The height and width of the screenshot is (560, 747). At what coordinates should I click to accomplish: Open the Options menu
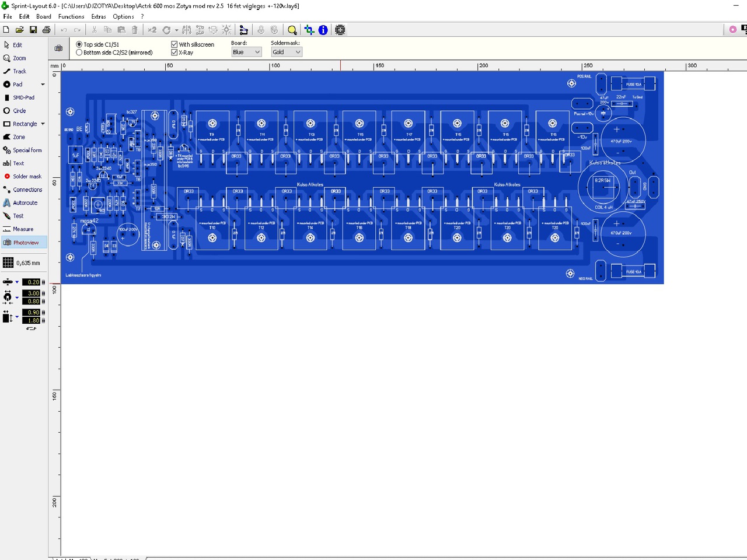click(123, 16)
